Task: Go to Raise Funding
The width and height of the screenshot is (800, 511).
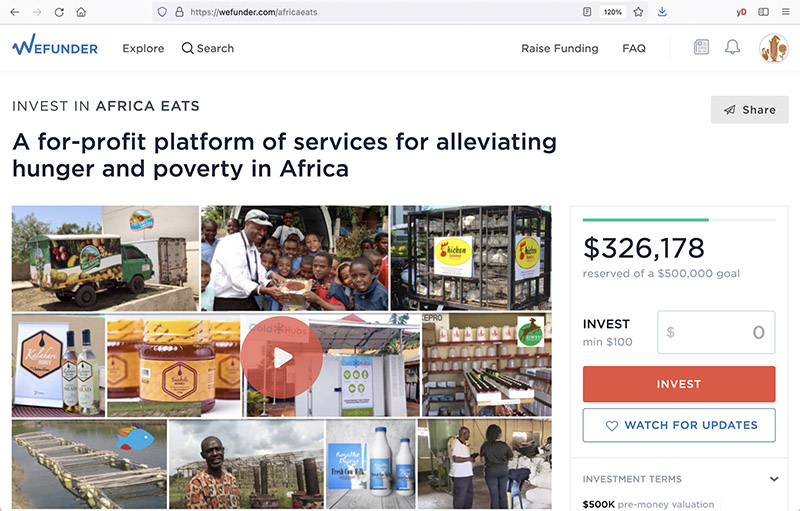Action: [560, 48]
